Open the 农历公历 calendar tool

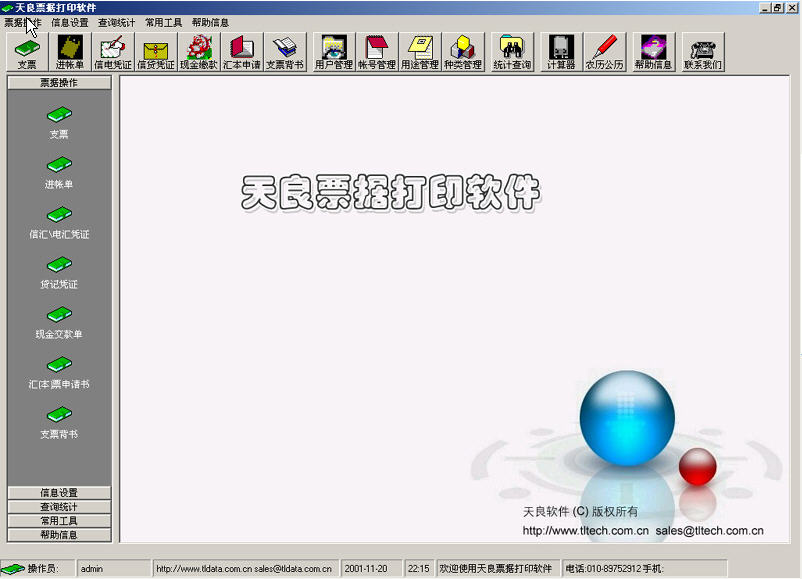click(604, 52)
